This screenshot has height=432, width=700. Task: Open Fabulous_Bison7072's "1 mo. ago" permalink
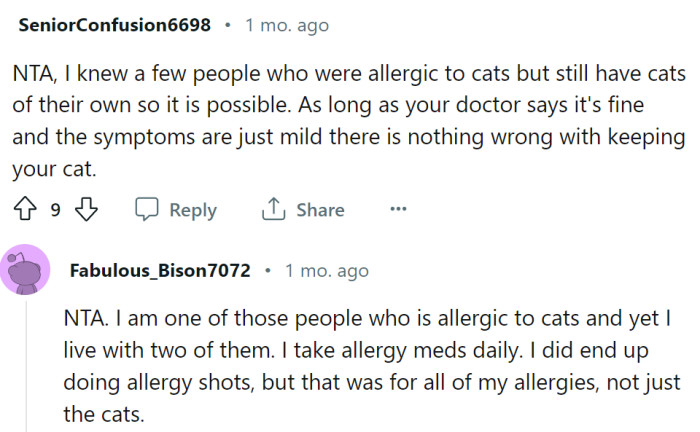coord(327,271)
